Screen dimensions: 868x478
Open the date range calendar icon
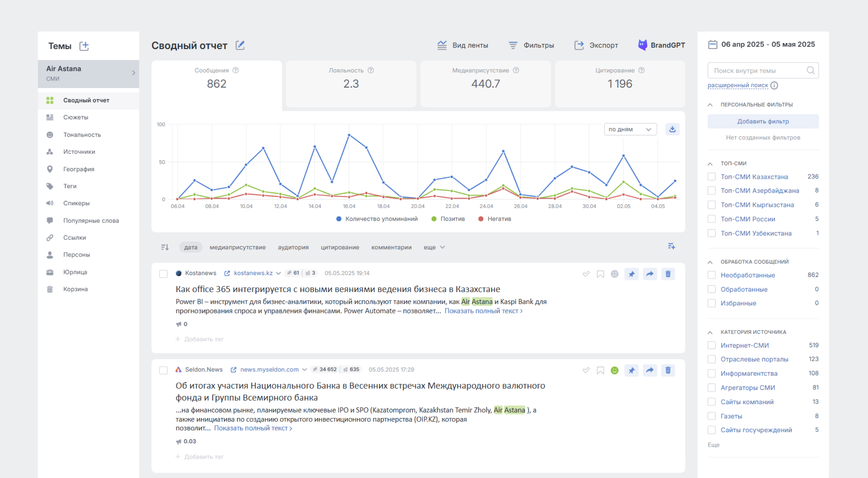[713, 44]
